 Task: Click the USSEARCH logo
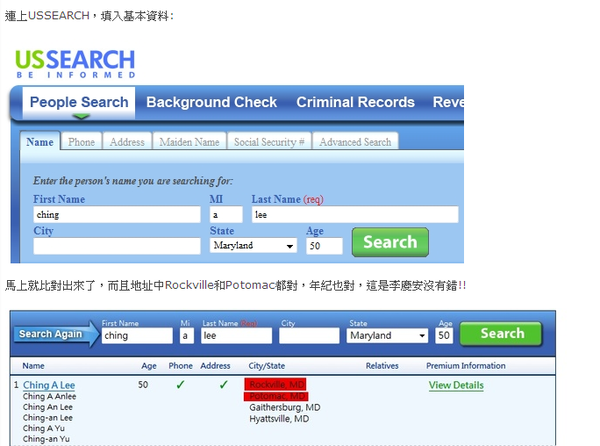click(x=75, y=64)
